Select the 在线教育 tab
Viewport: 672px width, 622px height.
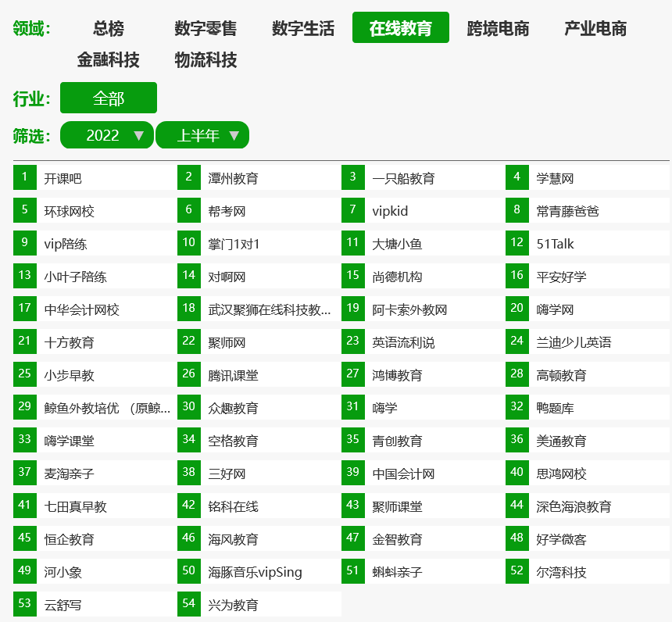401,27
